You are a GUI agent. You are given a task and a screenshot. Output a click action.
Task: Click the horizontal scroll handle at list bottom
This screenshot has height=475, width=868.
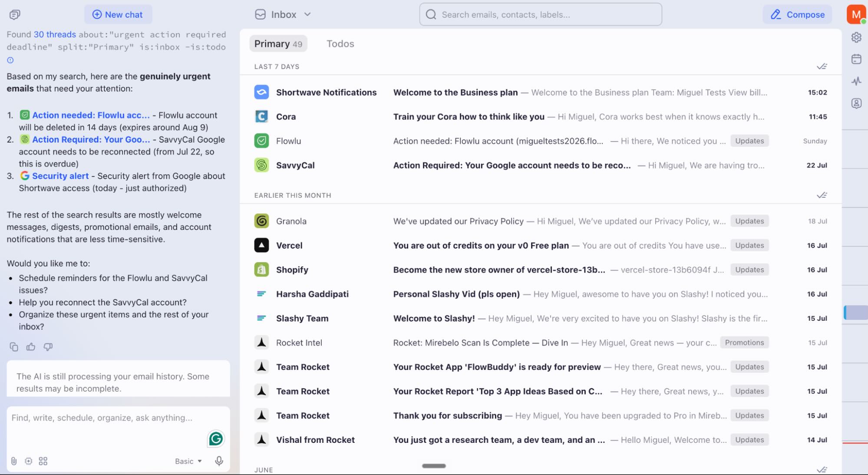coord(434,466)
